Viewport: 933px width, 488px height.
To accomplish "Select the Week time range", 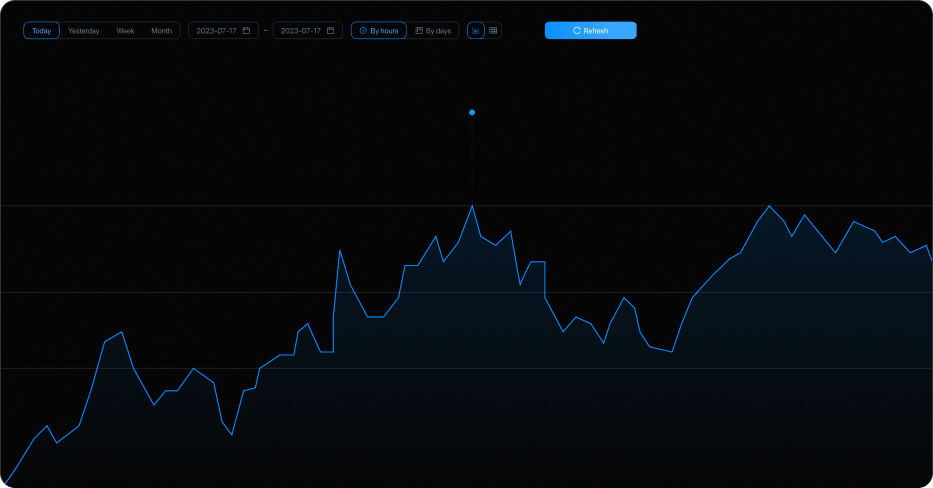I will coord(125,31).
